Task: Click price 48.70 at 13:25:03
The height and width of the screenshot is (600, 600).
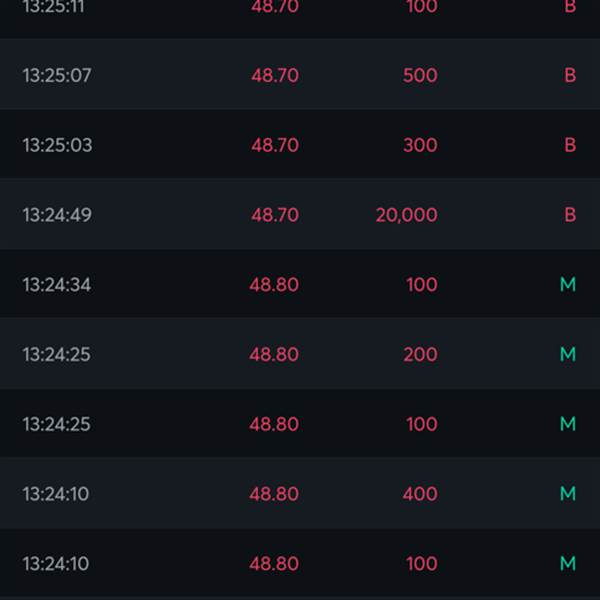Action: point(275,145)
